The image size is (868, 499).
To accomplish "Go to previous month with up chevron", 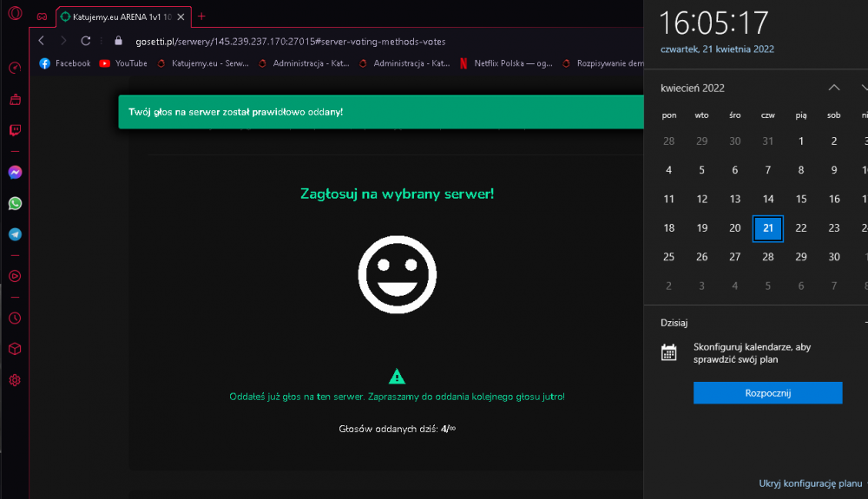I will (x=833, y=88).
